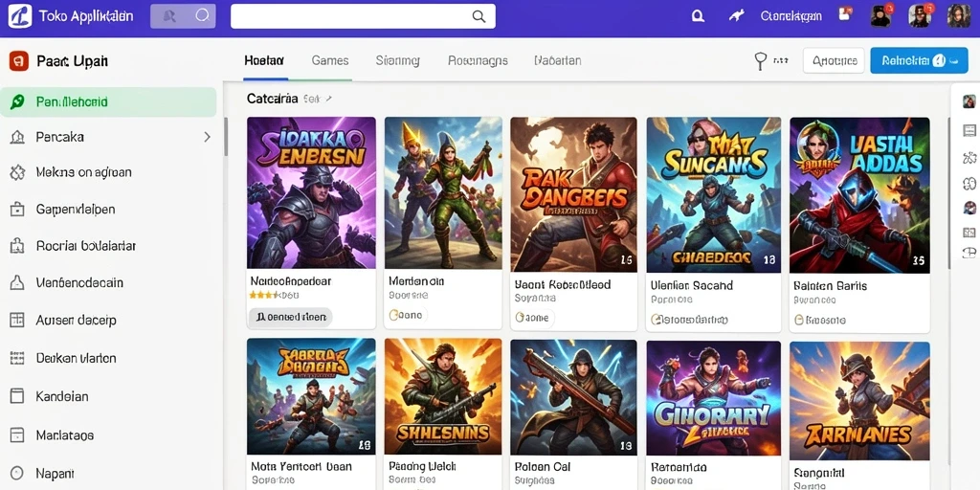Open the Rosenagns tab
Image resolution: width=980 pixels, height=490 pixels.
(478, 60)
